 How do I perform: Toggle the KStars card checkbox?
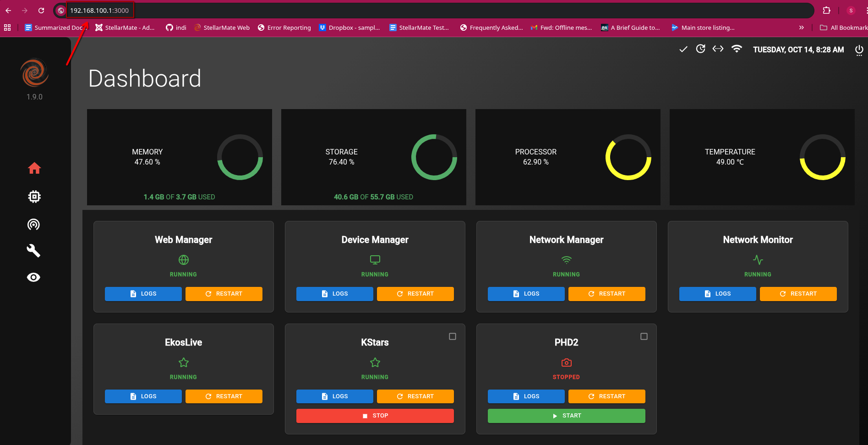453,336
